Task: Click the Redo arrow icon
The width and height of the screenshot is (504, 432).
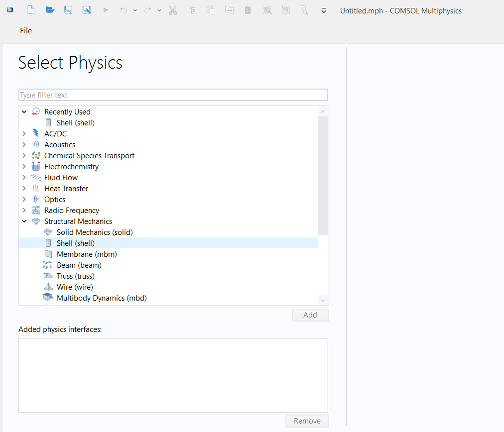Action: click(148, 10)
